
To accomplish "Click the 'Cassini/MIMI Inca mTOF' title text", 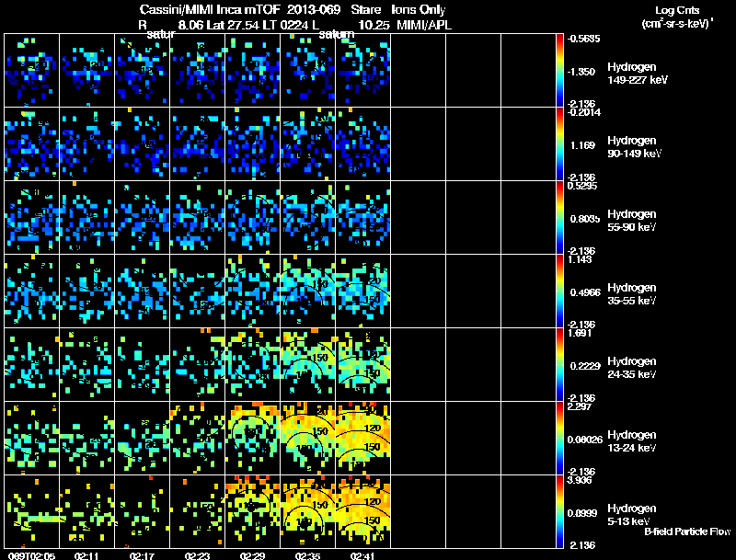I will pyautogui.click(x=210, y=10).
